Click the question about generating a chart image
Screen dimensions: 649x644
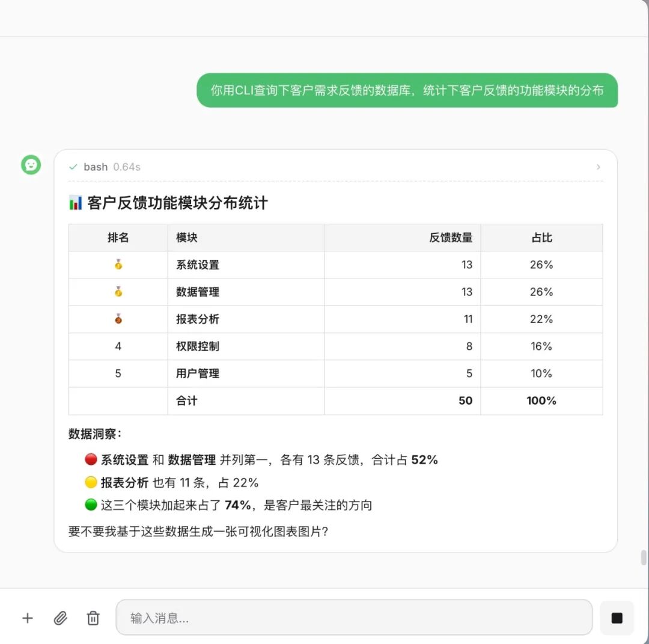[x=198, y=532]
